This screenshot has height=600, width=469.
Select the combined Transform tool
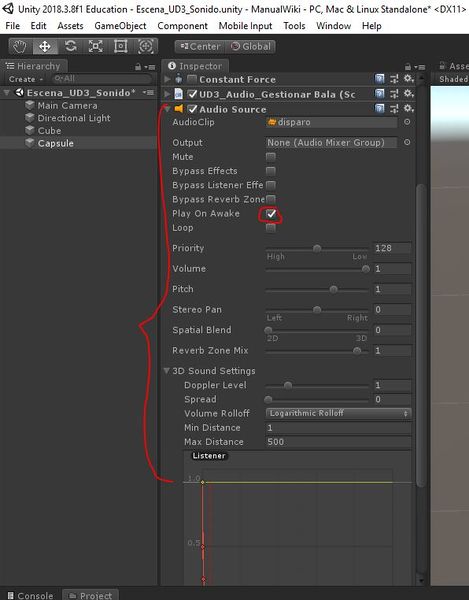(x=145, y=47)
